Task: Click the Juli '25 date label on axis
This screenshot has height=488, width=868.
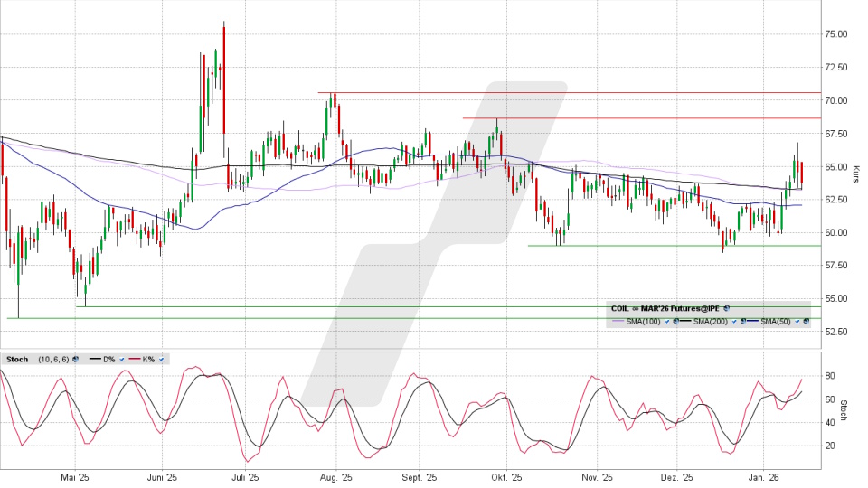Action: [245, 478]
